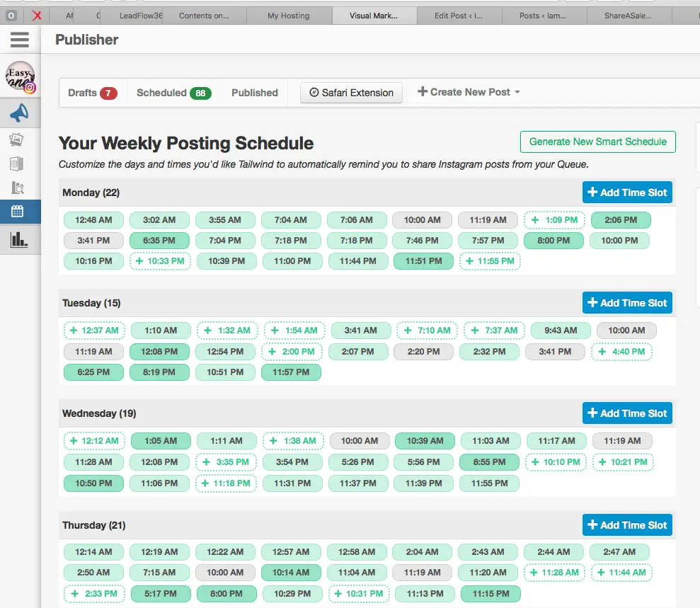Click Monday's empty 10:33 PM slot
The image size is (700, 608).
pyautogui.click(x=160, y=261)
